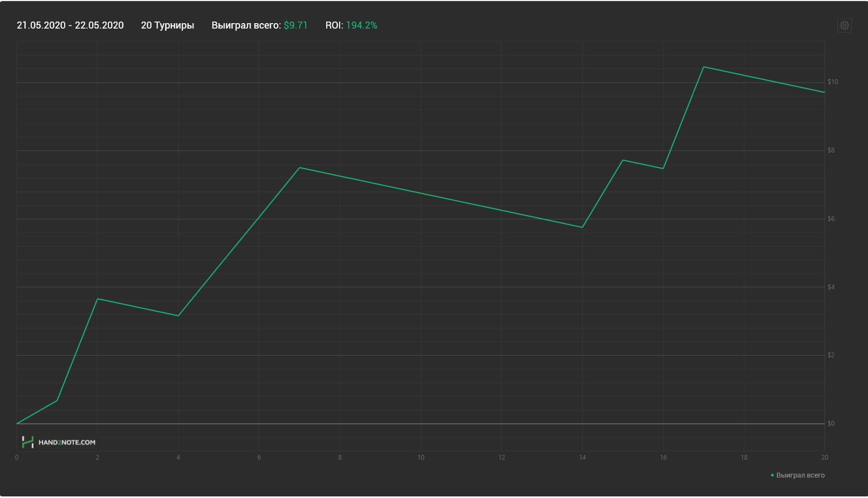Click the $8 y-axis label
The image size is (868, 498).
tap(831, 150)
